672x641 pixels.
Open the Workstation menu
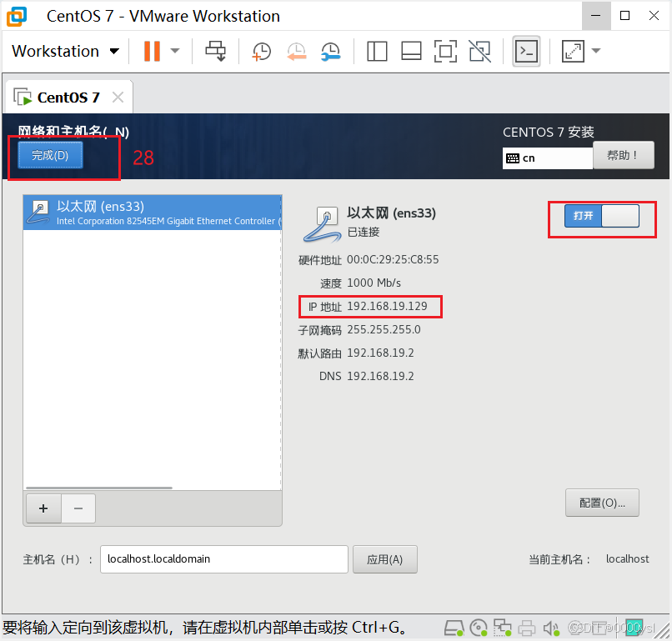tap(65, 52)
